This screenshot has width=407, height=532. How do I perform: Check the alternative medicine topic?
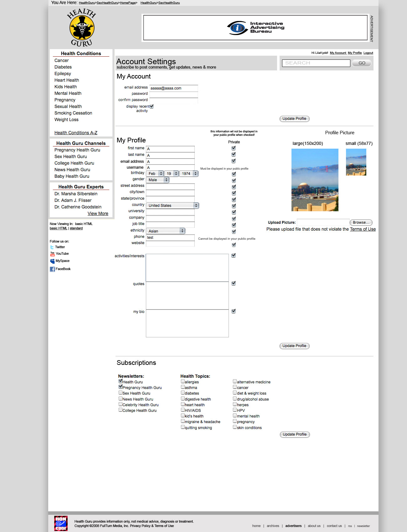pos(235,381)
